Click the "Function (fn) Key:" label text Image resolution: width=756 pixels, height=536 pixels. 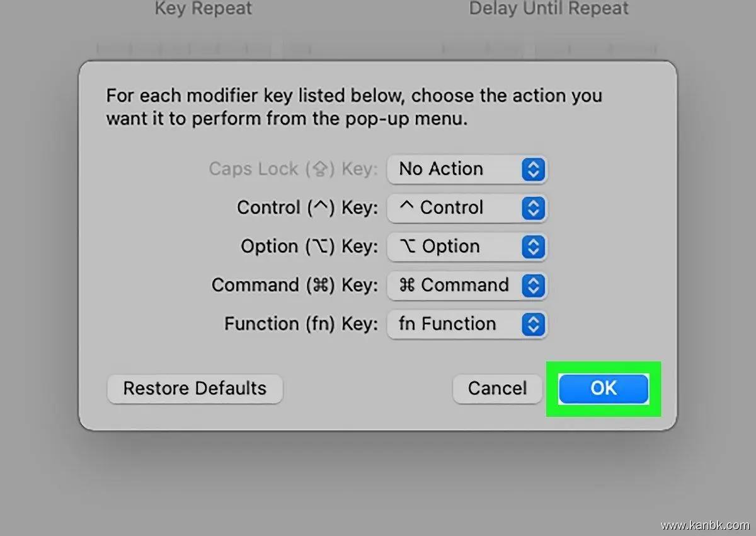pyautogui.click(x=301, y=324)
